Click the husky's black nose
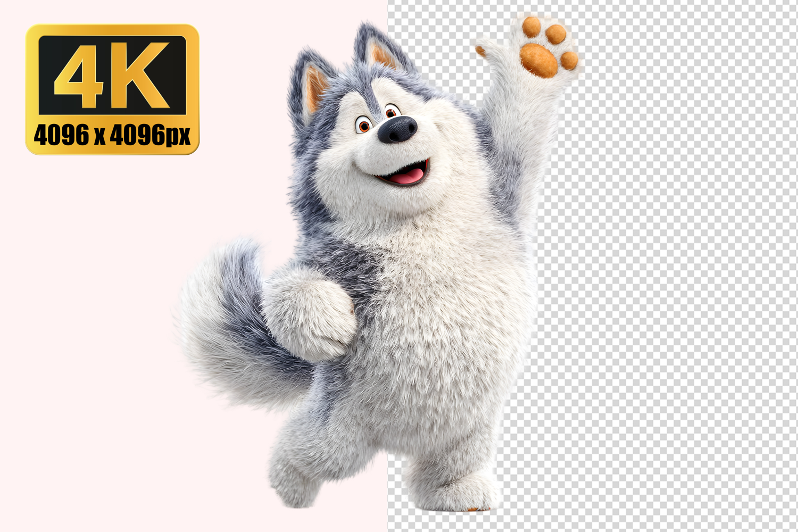798x532 pixels. [397, 129]
